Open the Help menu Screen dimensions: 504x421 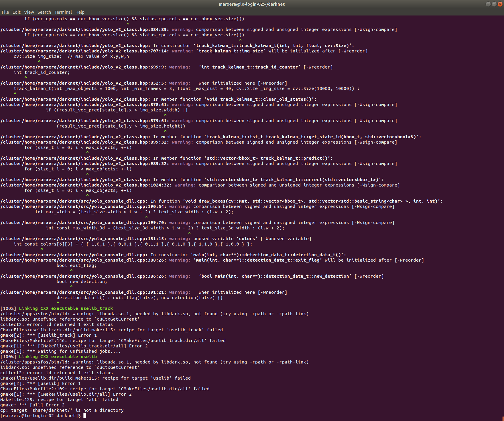(x=80, y=12)
